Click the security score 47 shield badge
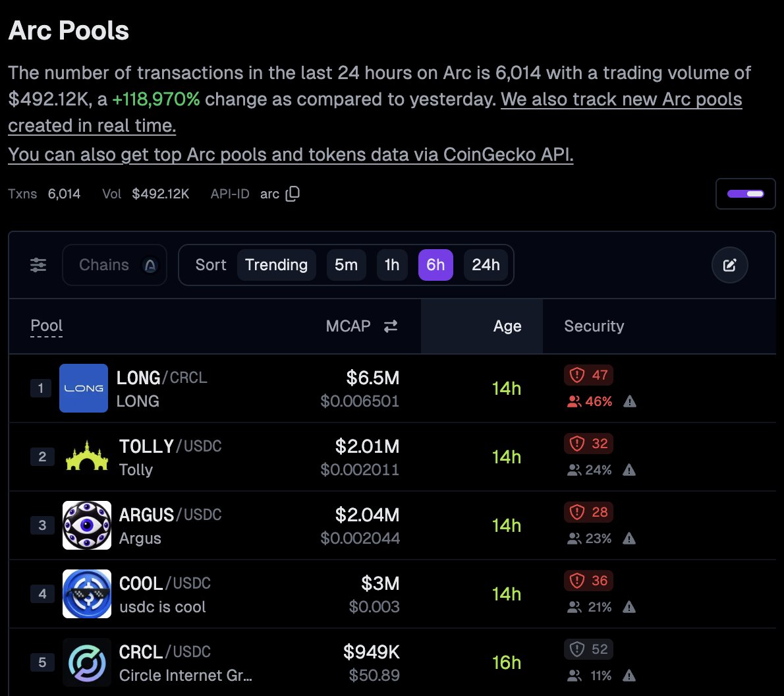The image size is (784, 696). click(x=588, y=375)
